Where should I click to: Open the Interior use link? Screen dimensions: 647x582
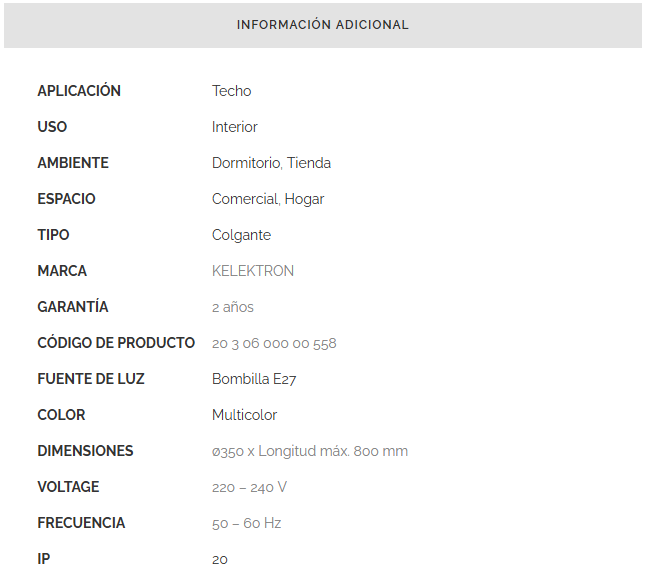(234, 127)
